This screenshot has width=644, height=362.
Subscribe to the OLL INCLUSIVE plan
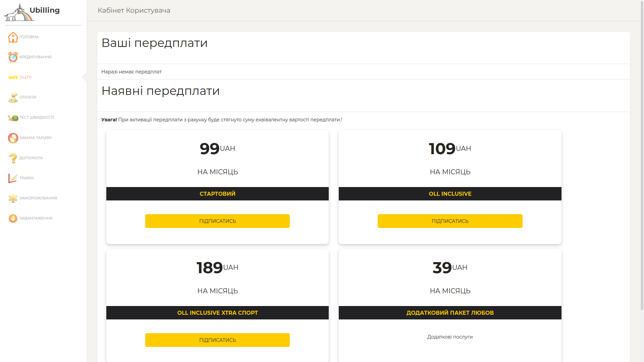coord(450,221)
